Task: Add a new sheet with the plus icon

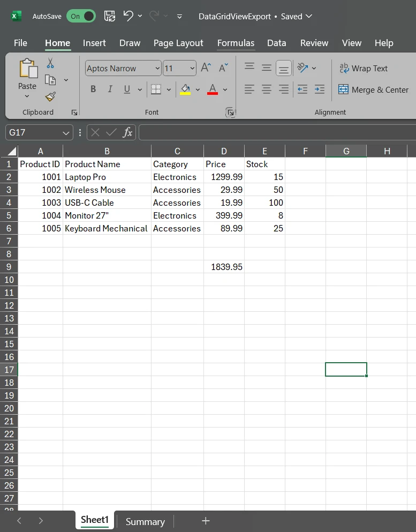Action: pos(206,521)
